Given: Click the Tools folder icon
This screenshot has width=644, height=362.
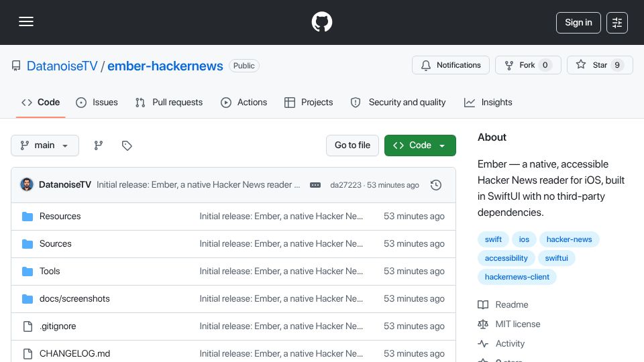Looking at the screenshot, I should click(x=28, y=271).
